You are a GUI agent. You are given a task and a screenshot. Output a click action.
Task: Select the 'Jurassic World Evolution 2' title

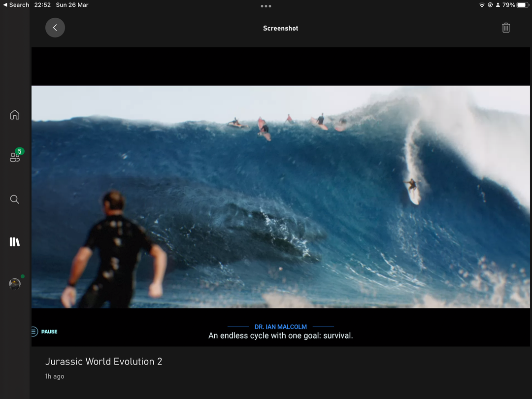pos(103,362)
